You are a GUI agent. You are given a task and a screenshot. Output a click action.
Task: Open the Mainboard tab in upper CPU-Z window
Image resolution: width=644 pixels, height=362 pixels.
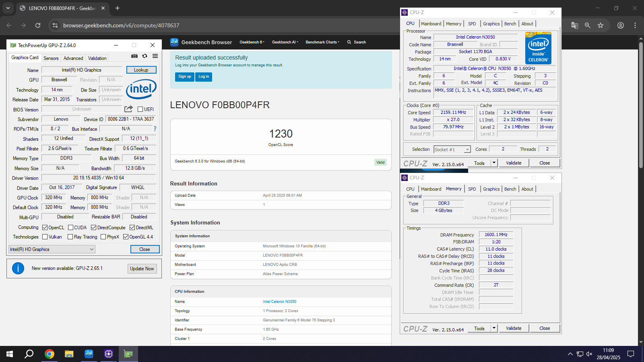pyautogui.click(x=431, y=24)
